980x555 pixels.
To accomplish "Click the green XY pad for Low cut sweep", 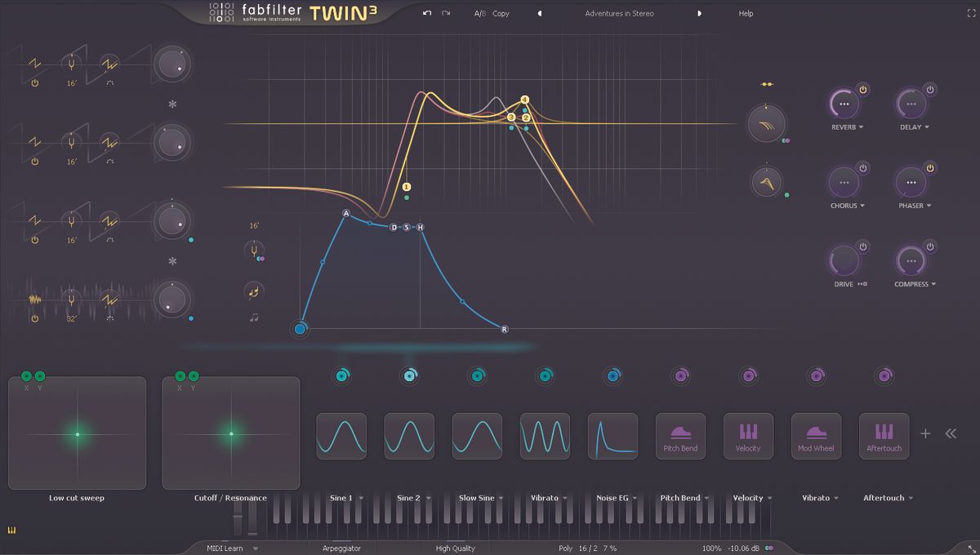I will pyautogui.click(x=77, y=433).
